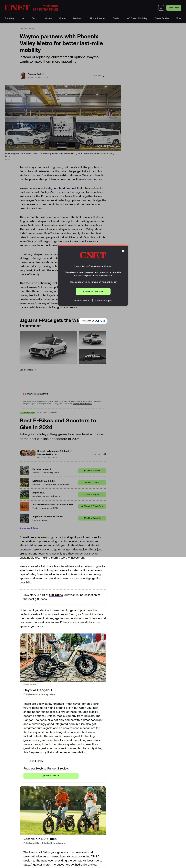This screenshot has width=186, height=868.
Task: Click the 100 Days of Holiday nav item
Action: [137, 19]
